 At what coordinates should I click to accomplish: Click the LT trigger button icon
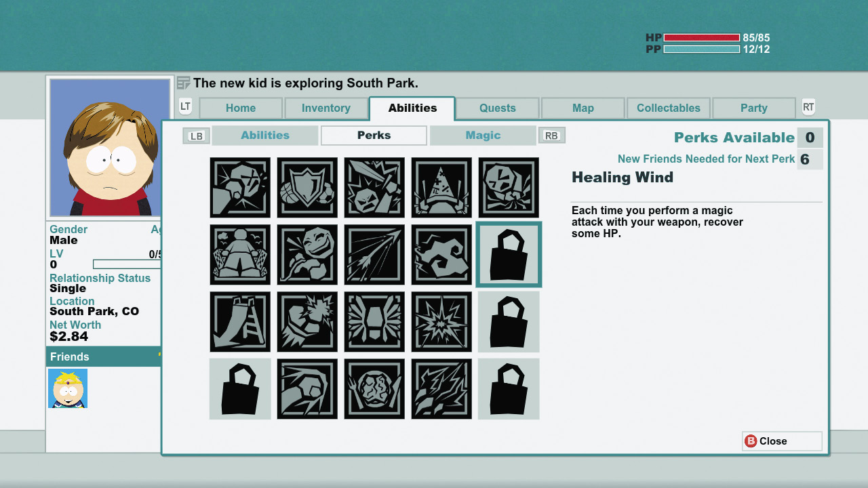(186, 106)
